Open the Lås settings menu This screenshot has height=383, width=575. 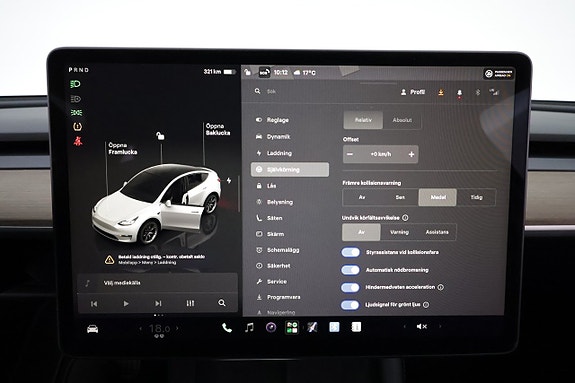pos(266,186)
